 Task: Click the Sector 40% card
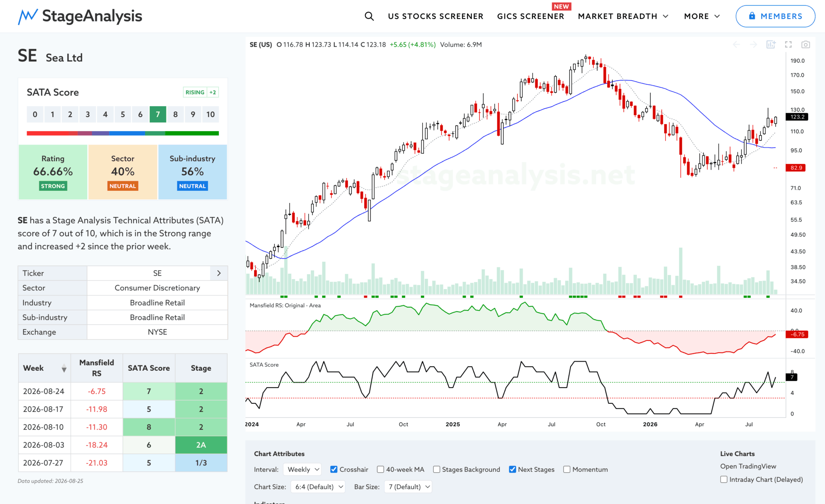(x=123, y=172)
